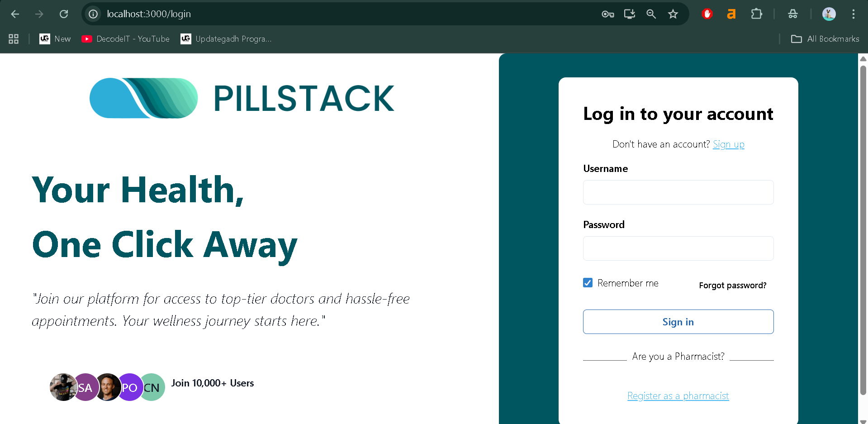This screenshot has width=868, height=424.
Task: Bookmark this page with the star icon
Action: click(x=673, y=14)
